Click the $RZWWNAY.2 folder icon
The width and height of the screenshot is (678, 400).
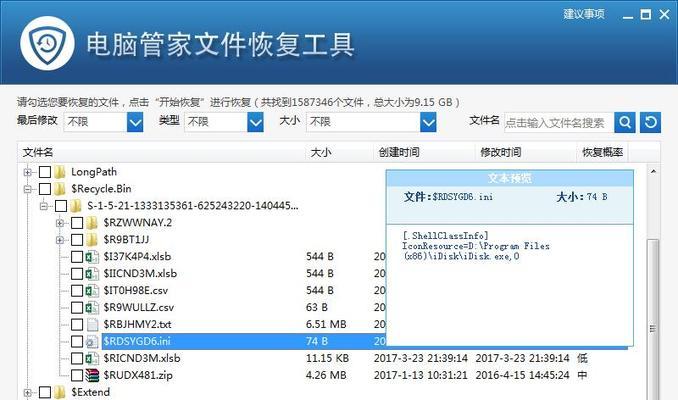pos(92,223)
